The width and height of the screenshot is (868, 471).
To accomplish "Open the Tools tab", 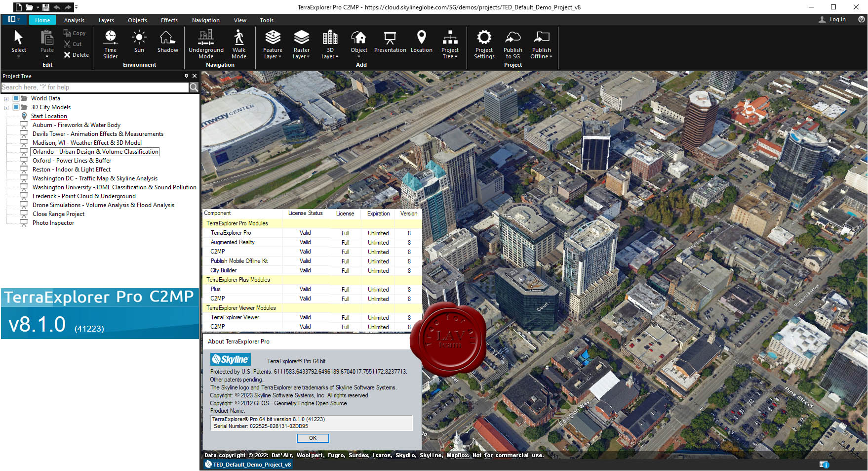I will tap(267, 20).
